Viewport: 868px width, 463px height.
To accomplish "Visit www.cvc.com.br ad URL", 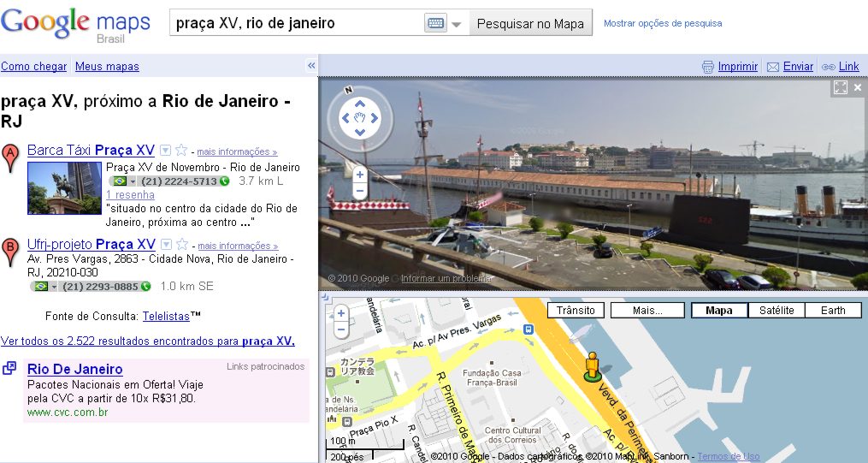I will coord(68,412).
